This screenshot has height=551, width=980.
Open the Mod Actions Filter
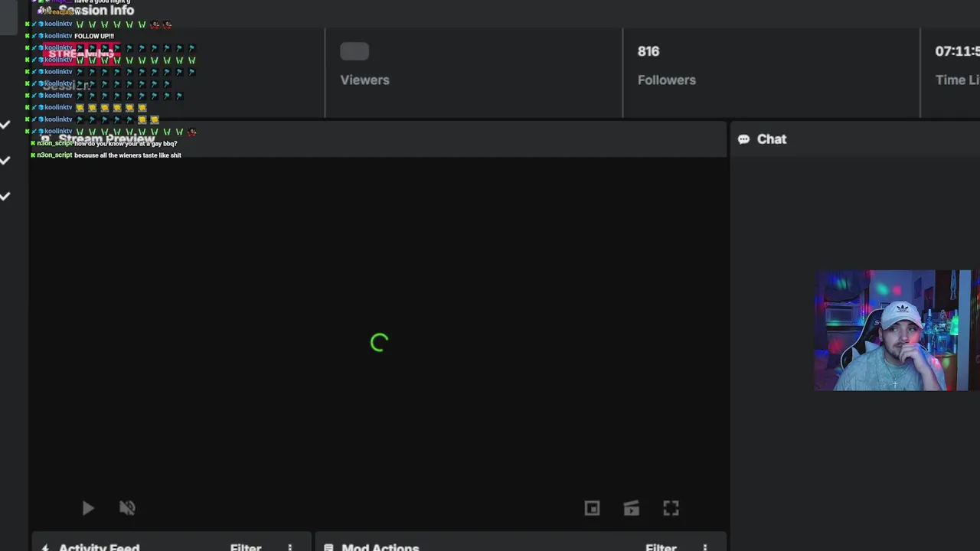click(661, 546)
